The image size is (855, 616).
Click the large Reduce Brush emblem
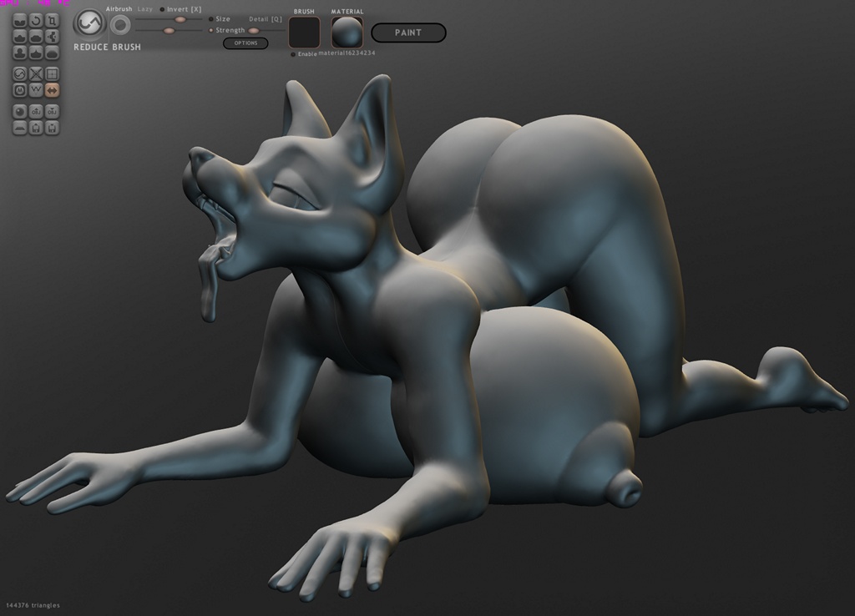pyautogui.click(x=89, y=24)
